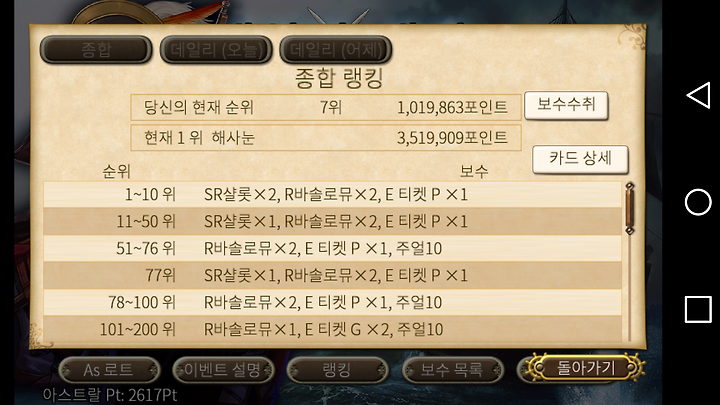The width and height of the screenshot is (720, 405).
Task: Tap the Android back triangle icon
Action: click(x=698, y=96)
